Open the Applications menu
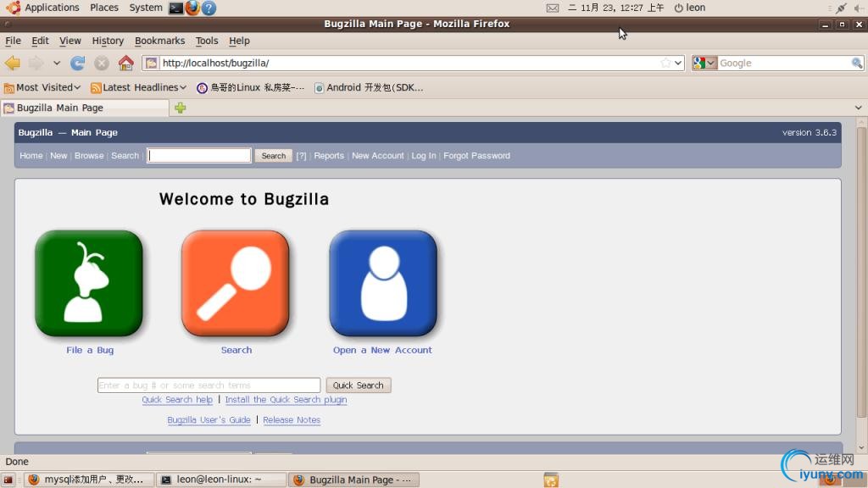The image size is (868, 488). coord(44,8)
